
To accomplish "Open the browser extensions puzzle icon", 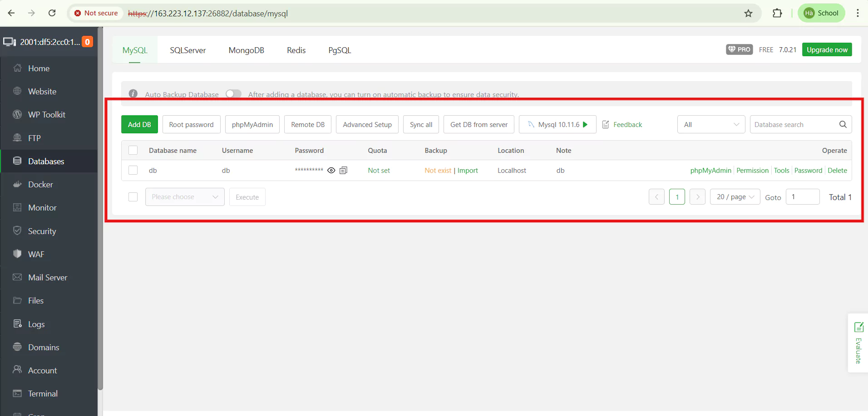I will click(777, 13).
